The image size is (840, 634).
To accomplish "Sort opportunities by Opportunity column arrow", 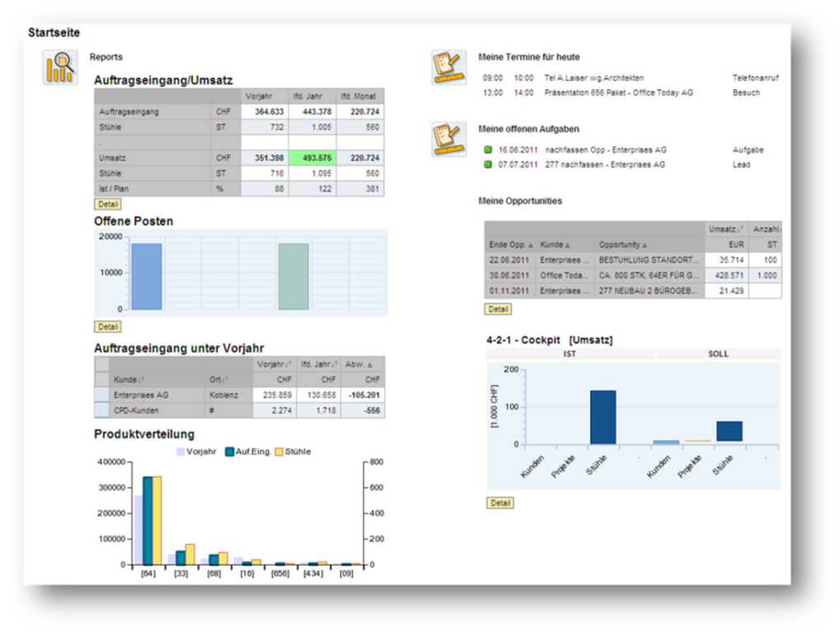I will 645,245.
